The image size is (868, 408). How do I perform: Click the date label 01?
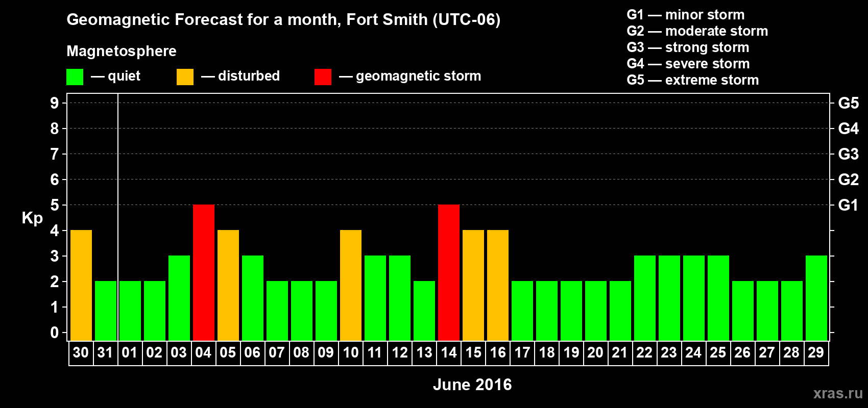(x=130, y=353)
